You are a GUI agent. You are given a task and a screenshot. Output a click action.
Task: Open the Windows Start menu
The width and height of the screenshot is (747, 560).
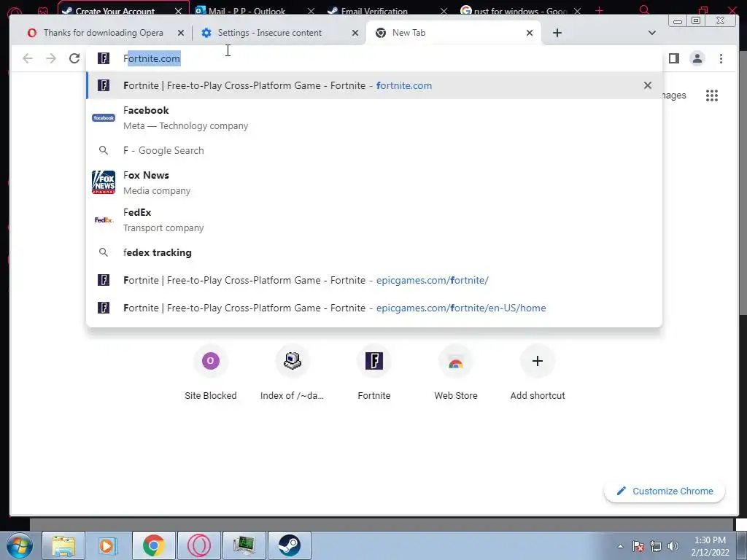18,545
